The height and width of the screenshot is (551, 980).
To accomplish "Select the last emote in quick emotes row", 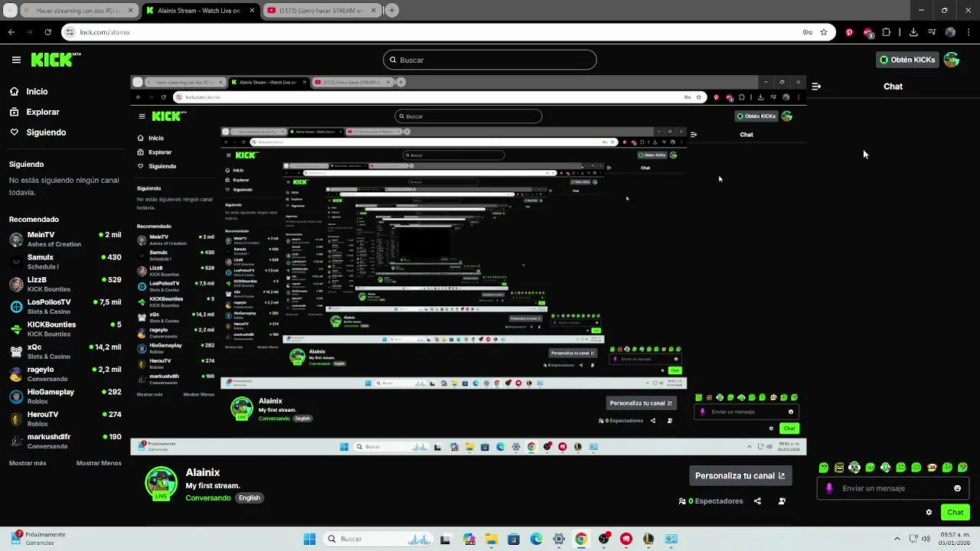I will [x=963, y=468].
